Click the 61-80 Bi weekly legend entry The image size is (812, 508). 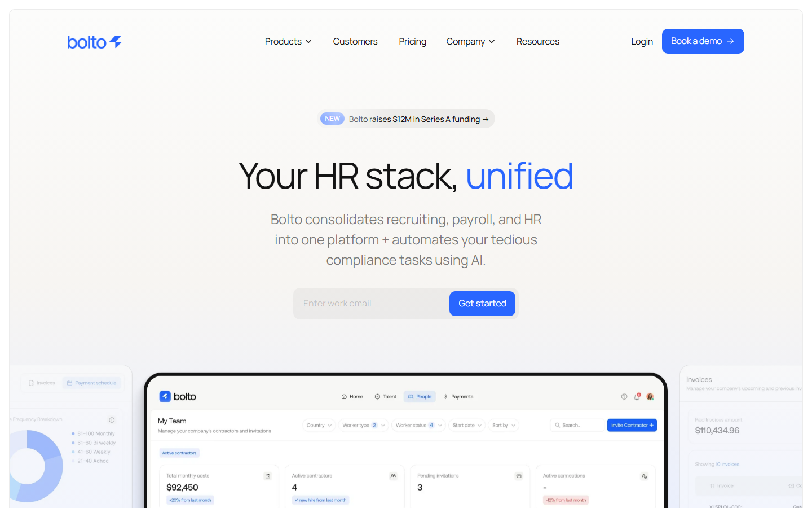(x=94, y=443)
